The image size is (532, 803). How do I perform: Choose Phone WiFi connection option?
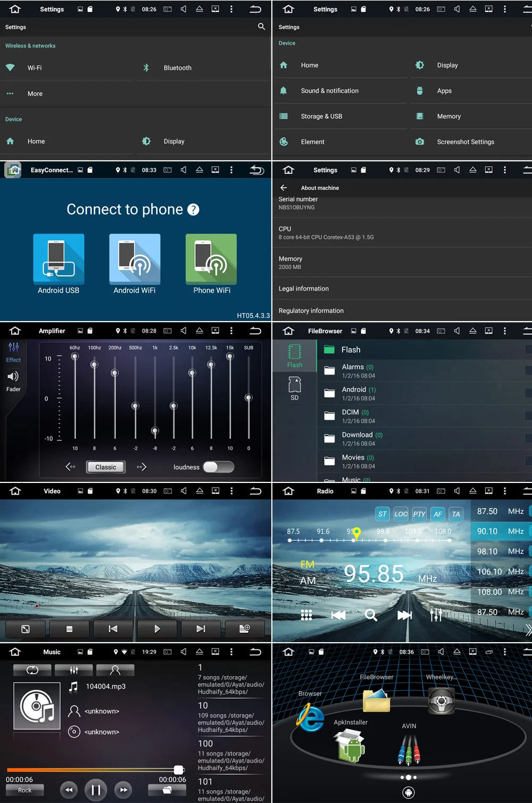click(x=211, y=258)
